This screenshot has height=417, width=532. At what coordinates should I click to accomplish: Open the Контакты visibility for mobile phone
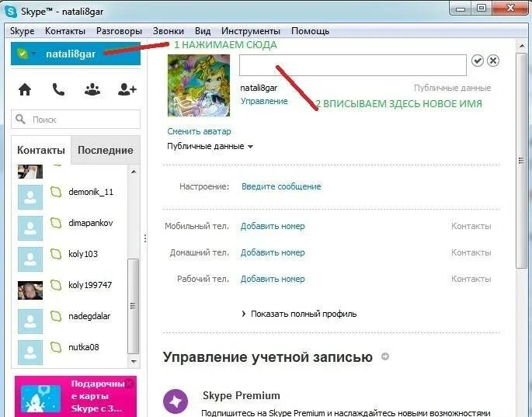471,226
